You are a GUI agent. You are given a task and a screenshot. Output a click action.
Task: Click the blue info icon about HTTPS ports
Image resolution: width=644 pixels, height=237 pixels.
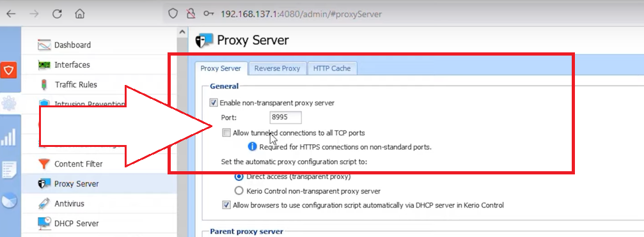253,146
